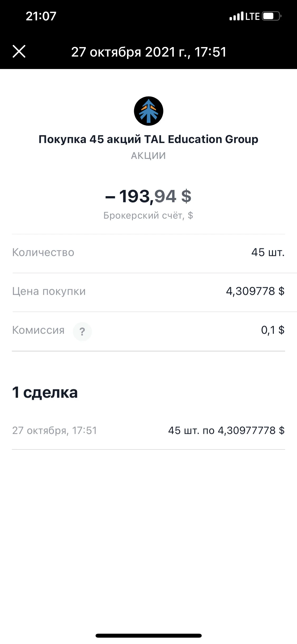Open the commission help question mark
Screen dimensions: 297x644
[82, 331]
